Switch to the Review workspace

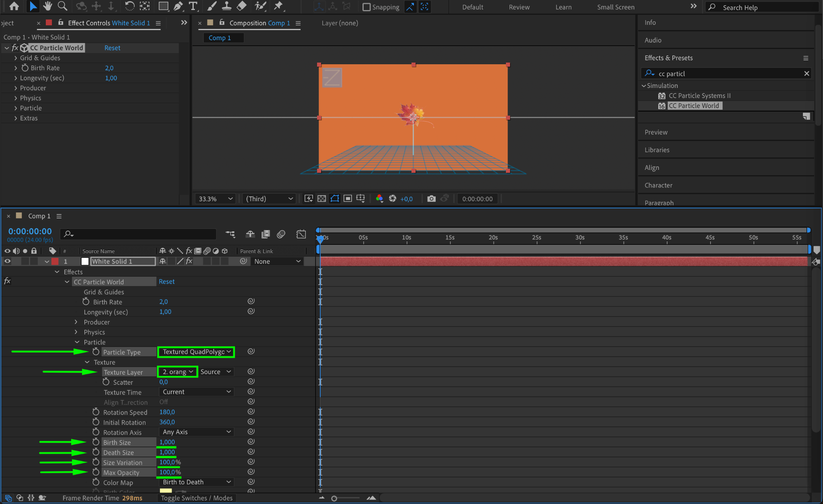(x=519, y=7)
